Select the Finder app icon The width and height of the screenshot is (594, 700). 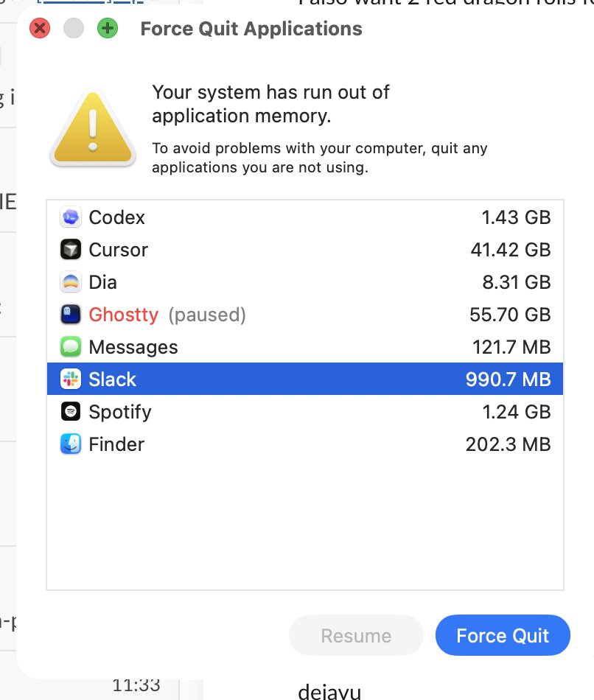pyautogui.click(x=71, y=444)
